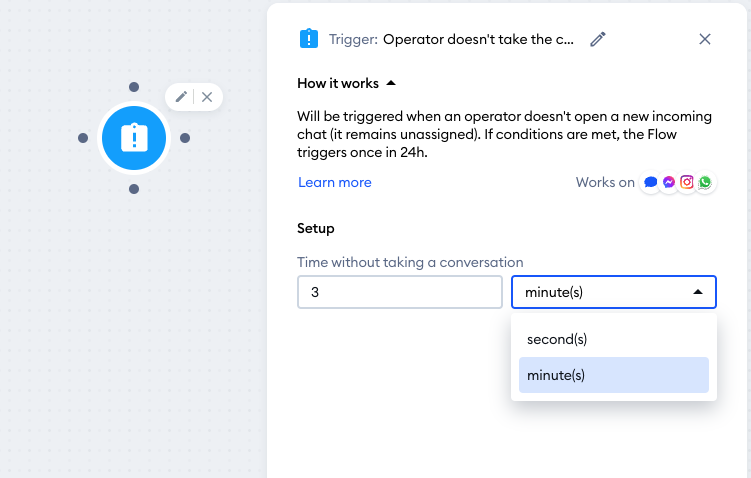Click the top connector dot of node
751x478 pixels.
[134, 87]
